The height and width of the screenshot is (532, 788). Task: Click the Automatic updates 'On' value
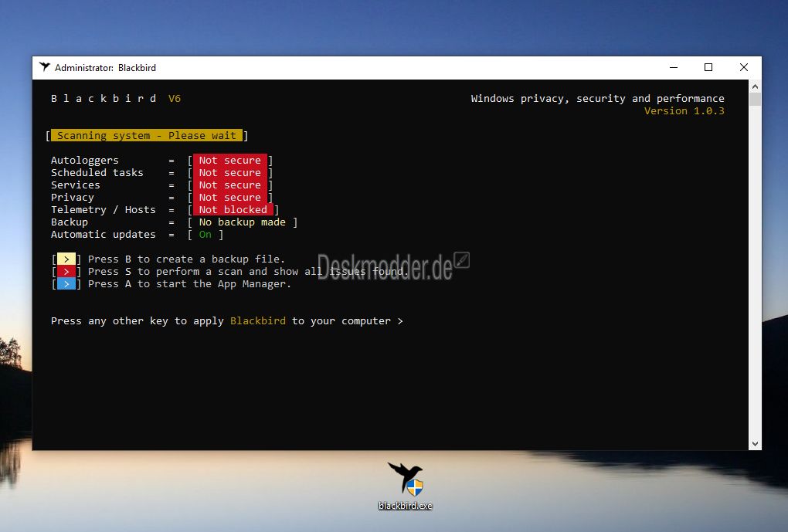click(x=205, y=235)
